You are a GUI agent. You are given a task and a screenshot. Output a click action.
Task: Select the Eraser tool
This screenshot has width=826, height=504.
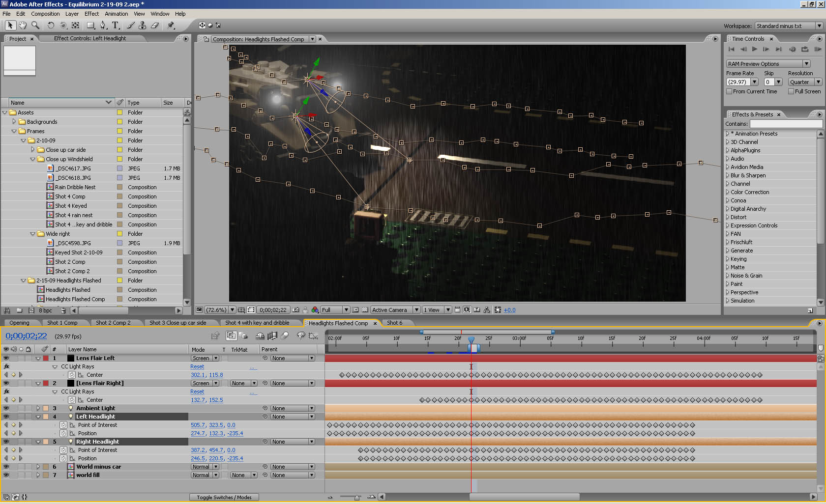click(x=155, y=25)
